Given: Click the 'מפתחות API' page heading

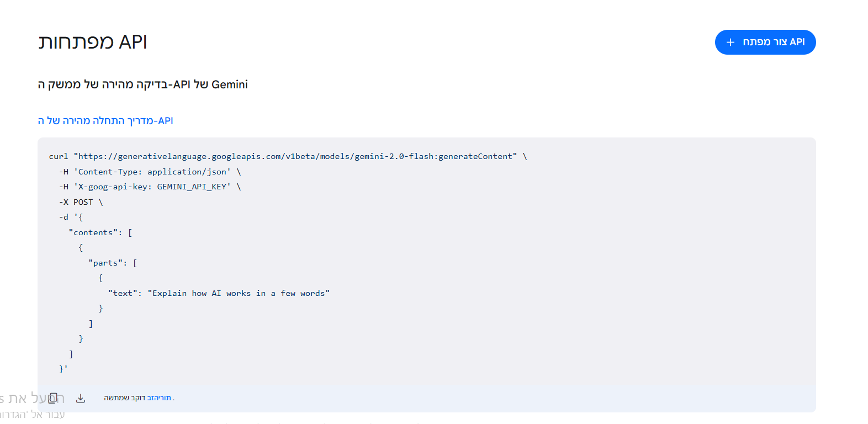Looking at the screenshot, I should pyautogui.click(x=93, y=42).
